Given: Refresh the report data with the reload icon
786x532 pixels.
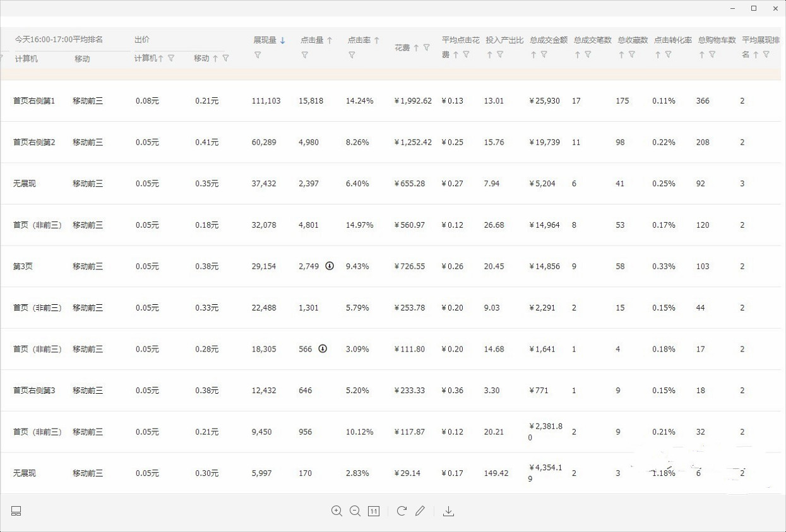Looking at the screenshot, I should pos(402,511).
